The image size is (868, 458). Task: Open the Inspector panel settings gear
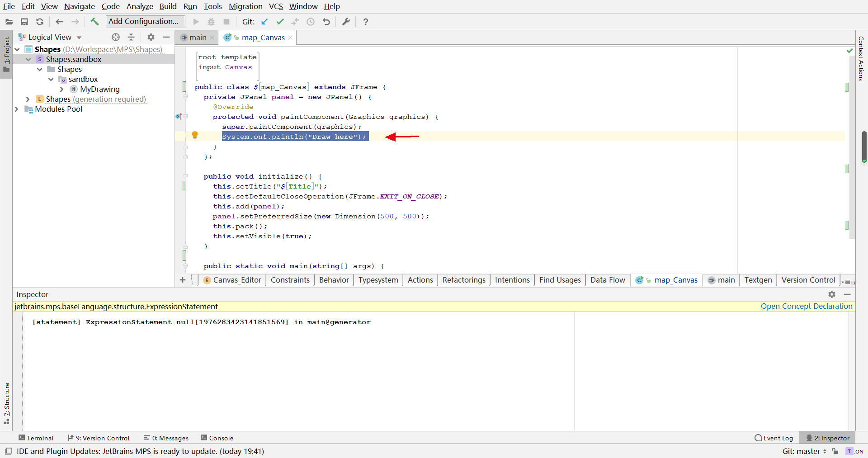coord(832,294)
